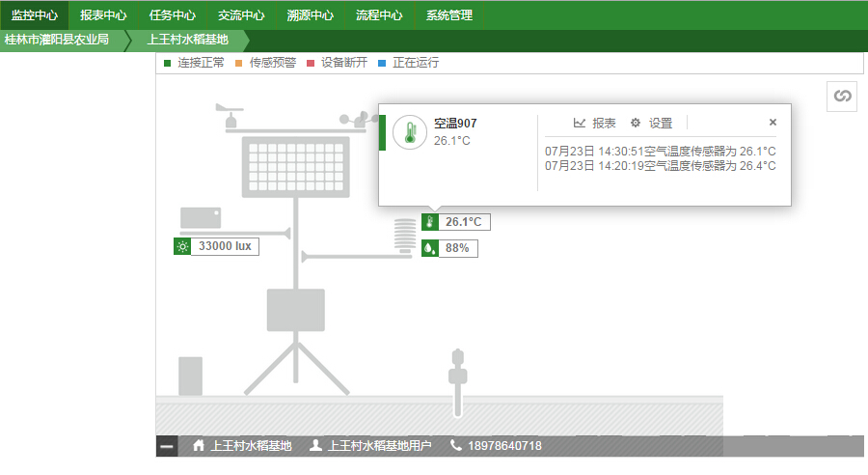Click the settings gear icon in popup

click(x=635, y=123)
